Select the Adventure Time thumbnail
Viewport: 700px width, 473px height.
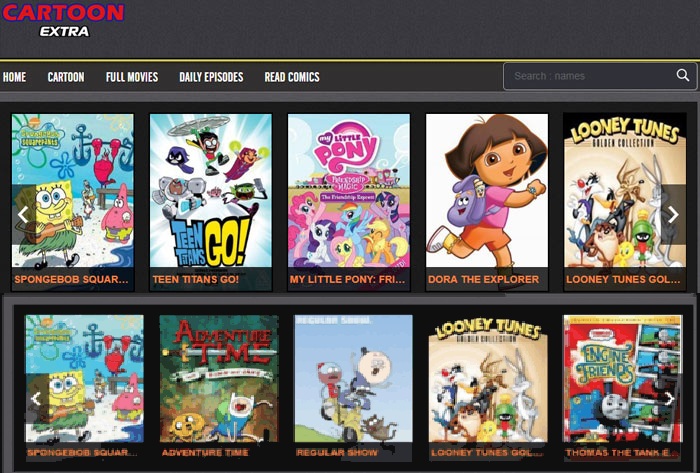pyautogui.click(x=219, y=378)
